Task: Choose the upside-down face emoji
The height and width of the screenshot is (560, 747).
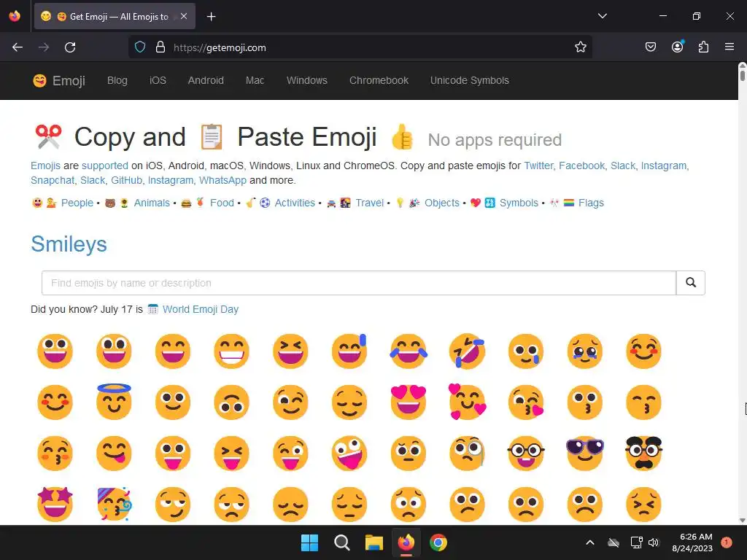Action: click(x=231, y=402)
